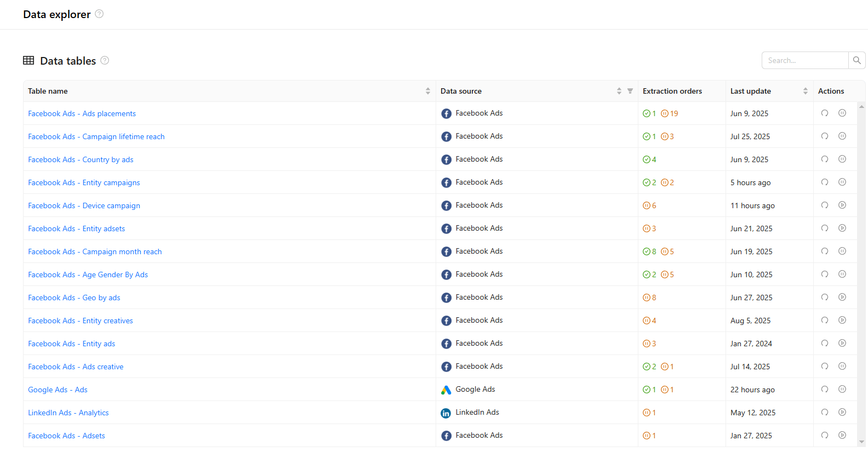Resume Entity creatives extraction
Viewport: 868px width, 452px height.
point(842,320)
